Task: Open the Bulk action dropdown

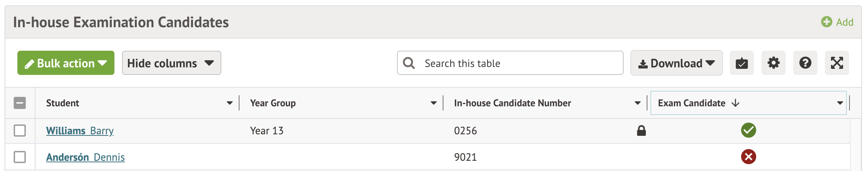Action: (x=66, y=63)
